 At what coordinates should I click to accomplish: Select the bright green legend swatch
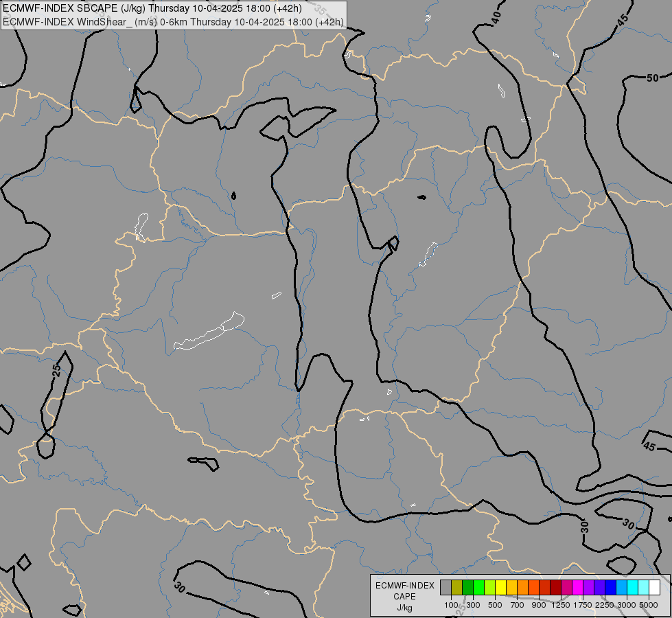pyautogui.click(x=478, y=588)
